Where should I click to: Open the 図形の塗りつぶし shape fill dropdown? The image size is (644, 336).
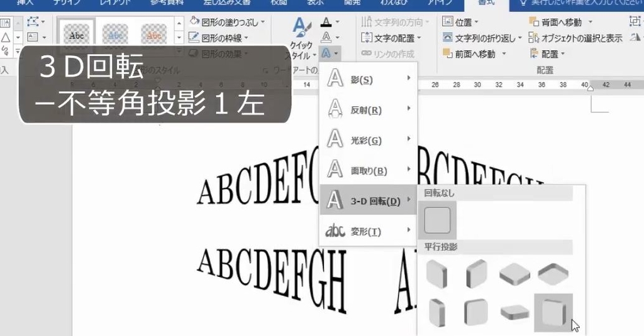[x=228, y=22]
